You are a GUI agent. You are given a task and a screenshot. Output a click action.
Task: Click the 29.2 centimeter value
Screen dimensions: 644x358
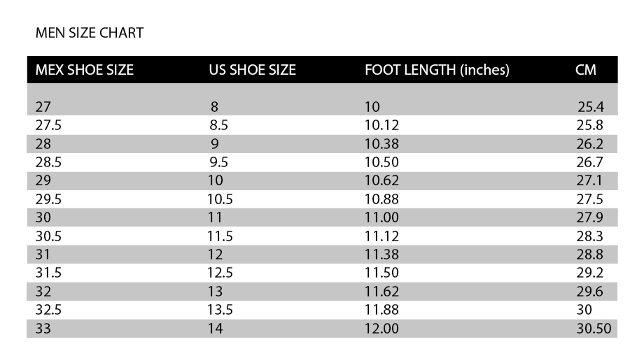point(589,273)
